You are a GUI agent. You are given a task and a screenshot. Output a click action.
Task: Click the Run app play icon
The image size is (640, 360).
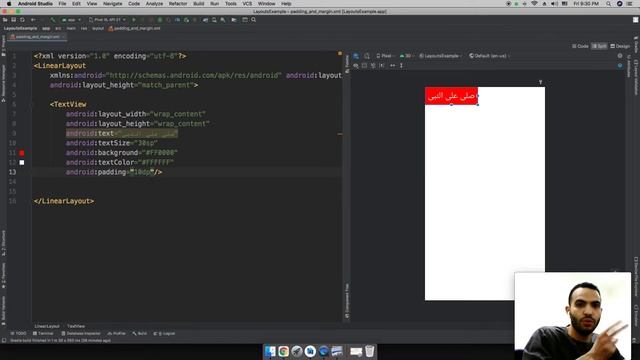coord(133,20)
